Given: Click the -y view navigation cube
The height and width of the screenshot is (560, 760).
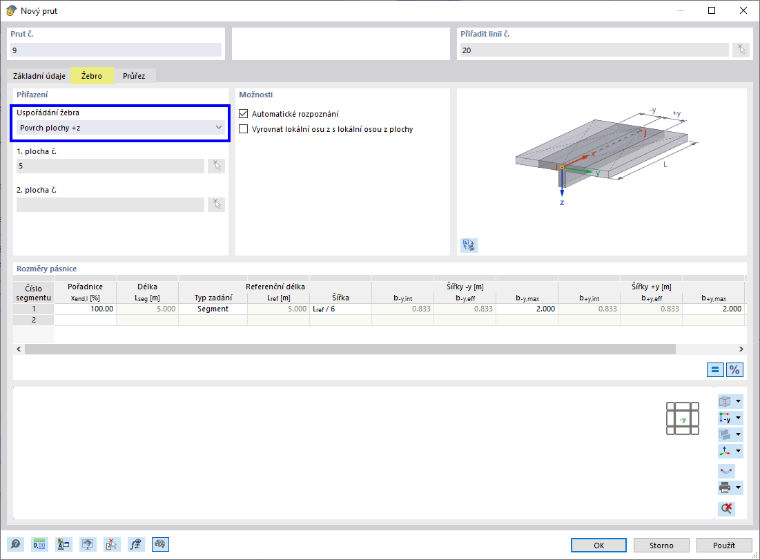Looking at the screenshot, I should [682, 418].
